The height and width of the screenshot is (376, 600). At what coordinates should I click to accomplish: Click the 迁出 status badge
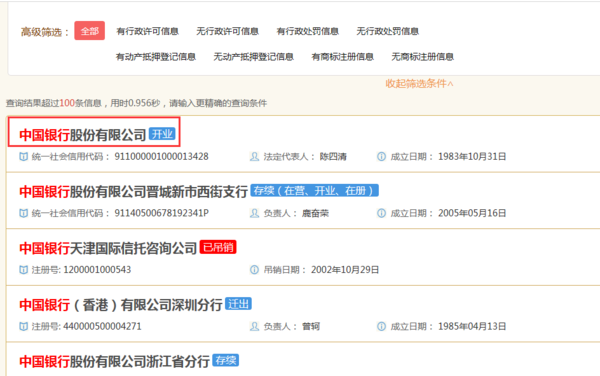238,304
